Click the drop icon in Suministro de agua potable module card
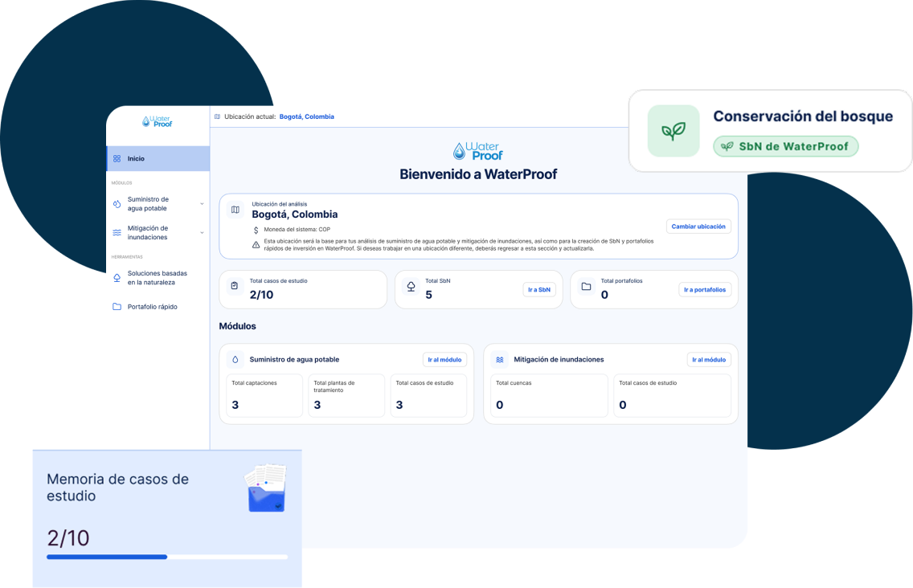This screenshot has height=588, width=913. point(235,360)
